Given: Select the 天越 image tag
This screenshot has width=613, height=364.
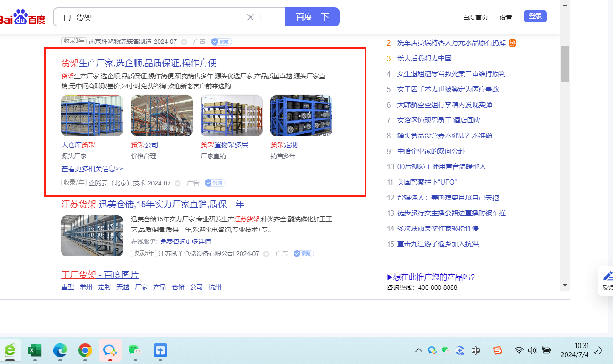Looking at the screenshot, I should [123, 287].
